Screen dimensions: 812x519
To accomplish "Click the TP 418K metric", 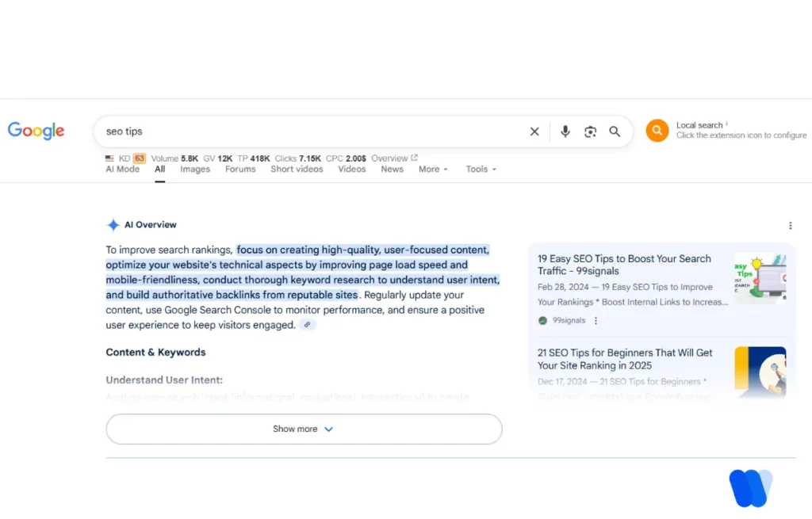I will tap(254, 158).
